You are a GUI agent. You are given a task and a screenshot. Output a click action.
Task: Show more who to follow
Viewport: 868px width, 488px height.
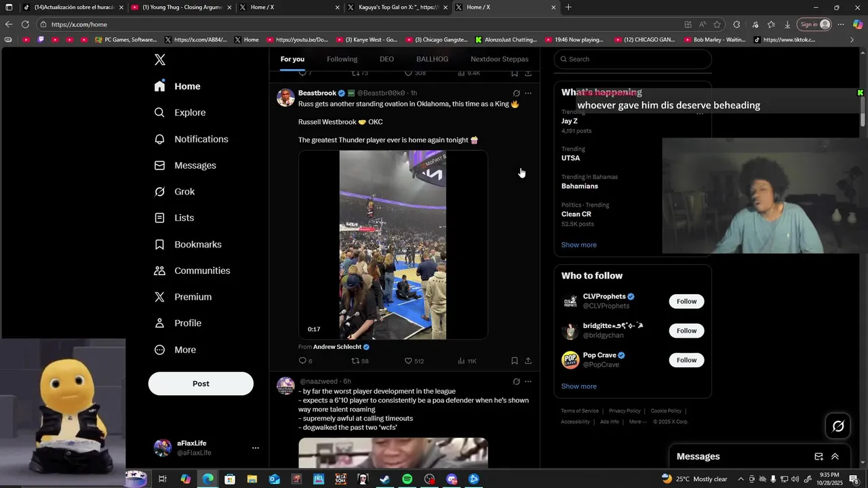click(579, 386)
